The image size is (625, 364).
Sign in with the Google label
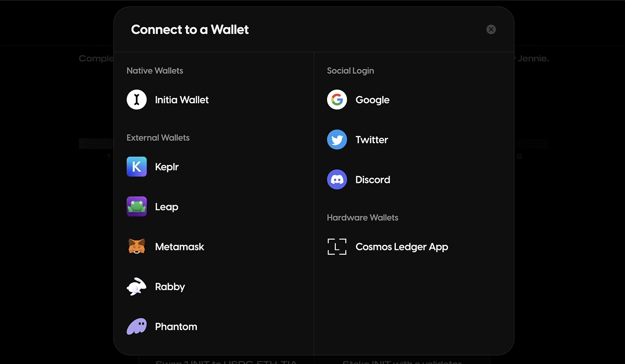click(x=372, y=100)
